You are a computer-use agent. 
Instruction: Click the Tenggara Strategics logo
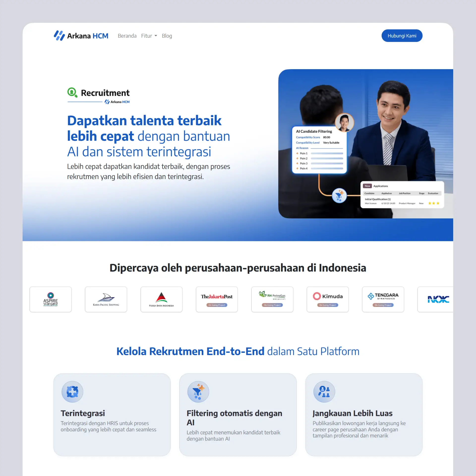[383, 296]
